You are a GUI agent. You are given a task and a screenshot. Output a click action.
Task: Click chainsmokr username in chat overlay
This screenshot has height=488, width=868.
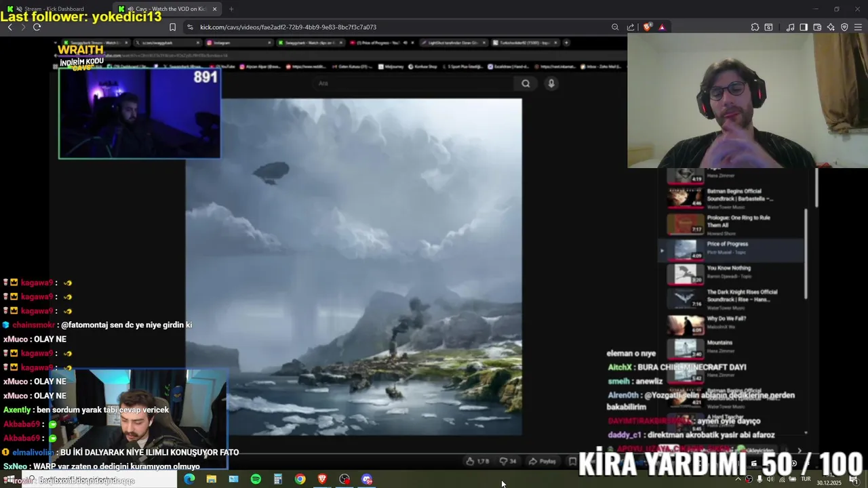(x=35, y=325)
